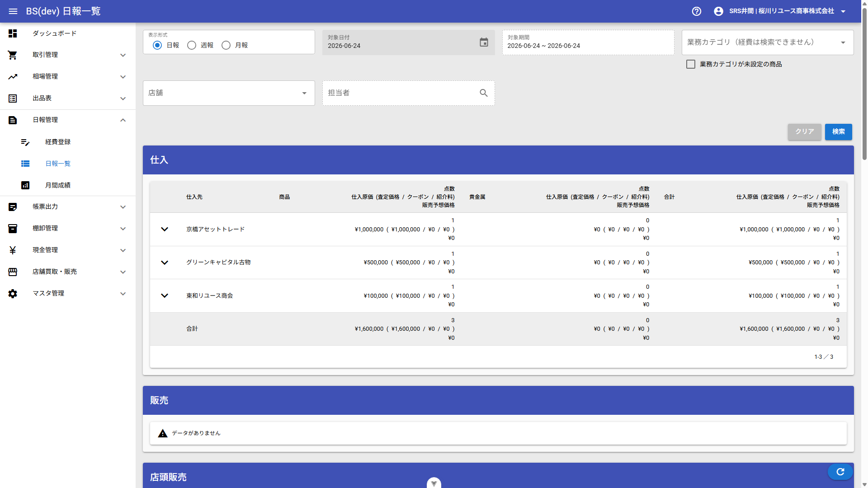
Task: Open 月間成績 menu item
Action: point(68,185)
